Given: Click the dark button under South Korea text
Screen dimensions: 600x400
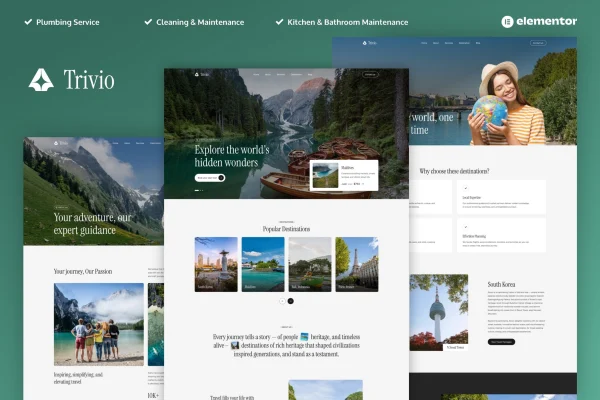Looking at the screenshot, I should pos(501,341).
